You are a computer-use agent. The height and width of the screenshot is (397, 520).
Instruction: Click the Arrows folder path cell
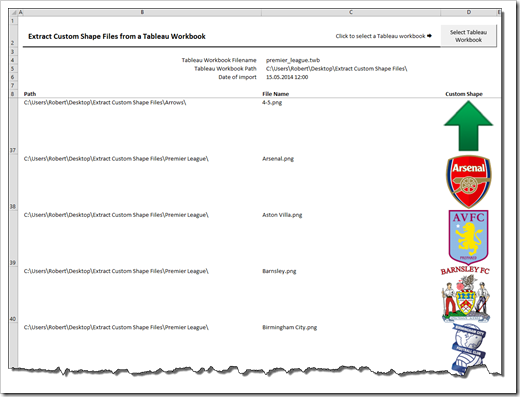coord(105,102)
